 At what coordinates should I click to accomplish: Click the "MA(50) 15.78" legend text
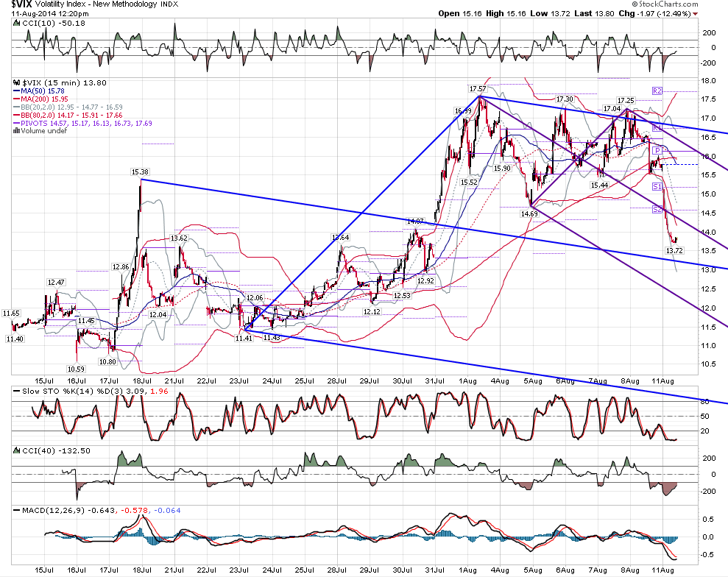pos(43,91)
